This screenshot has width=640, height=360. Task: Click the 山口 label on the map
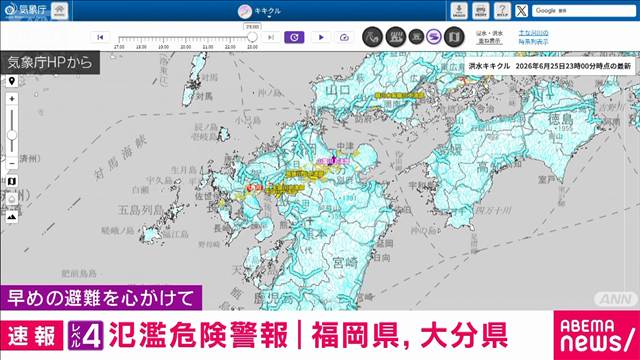pyautogui.click(x=338, y=90)
